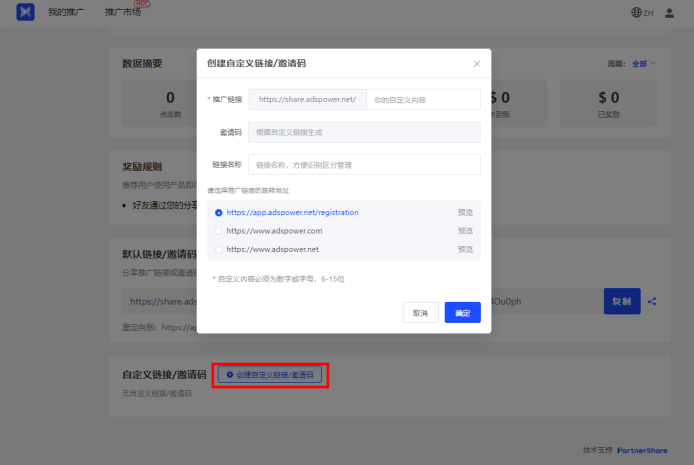Open the PartnerShare link in footer
694x465 pixels.
point(642,450)
